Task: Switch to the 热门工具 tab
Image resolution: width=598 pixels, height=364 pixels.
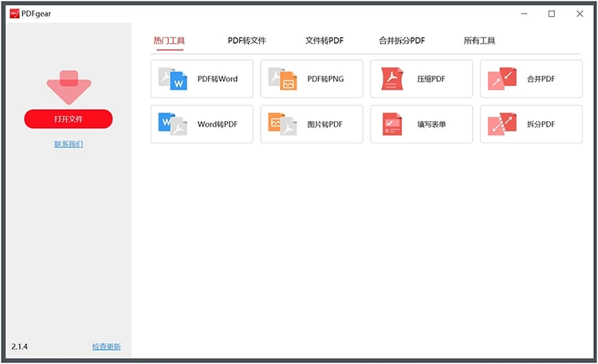Action: tap(169, 41)
